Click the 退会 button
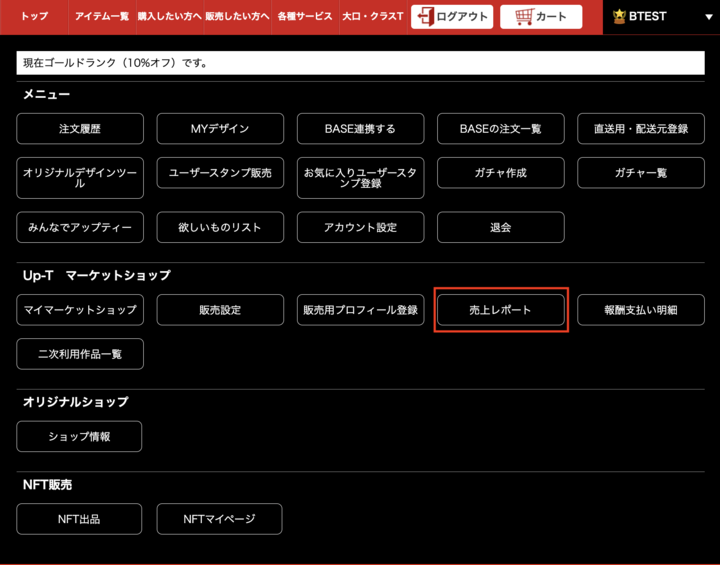The height and width of the screenshot is (565, 720). point(501,227)
